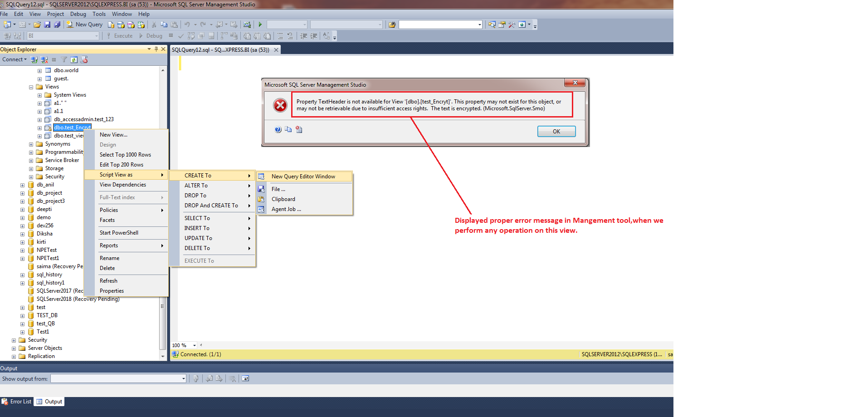Screen dimensions: 868x417
Task: Click the Activity Monitor toolbar icon
Action: (x=247, y=25)
